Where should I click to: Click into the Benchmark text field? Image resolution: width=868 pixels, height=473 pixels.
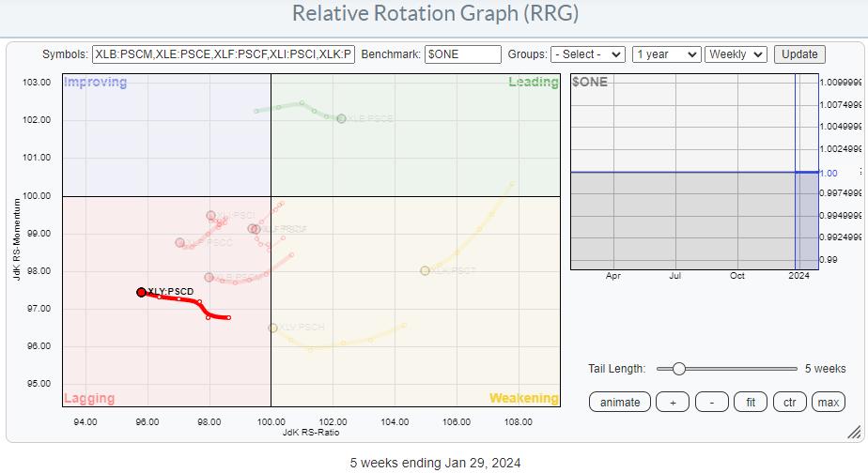click(462, 54)
